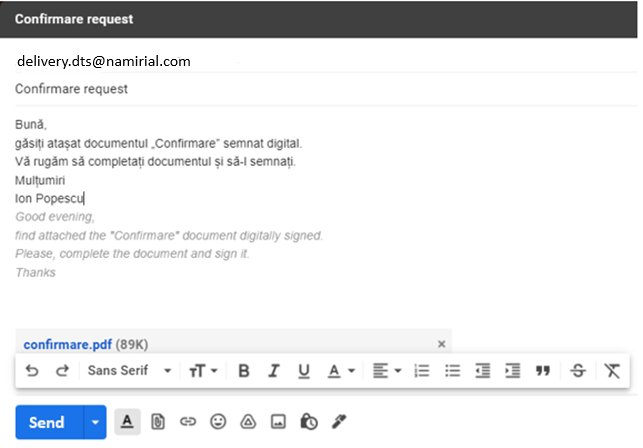This screenshot has width=643, height=448.
Task: Apply block quote formatting
Action: pos(543,370)
